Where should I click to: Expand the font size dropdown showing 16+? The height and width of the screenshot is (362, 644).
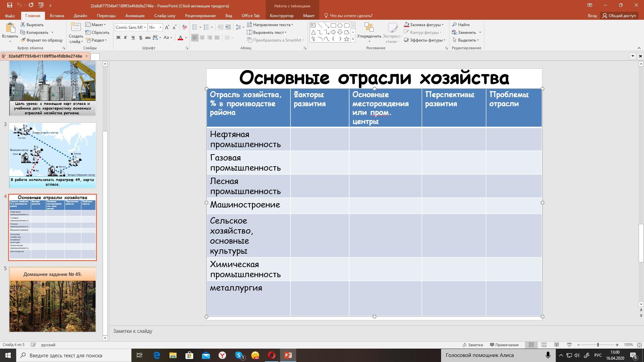(160, 27)
